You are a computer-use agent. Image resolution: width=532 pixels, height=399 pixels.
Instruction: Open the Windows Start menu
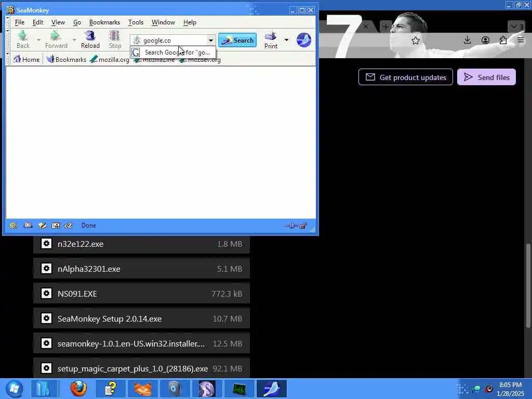click(14, 389)
